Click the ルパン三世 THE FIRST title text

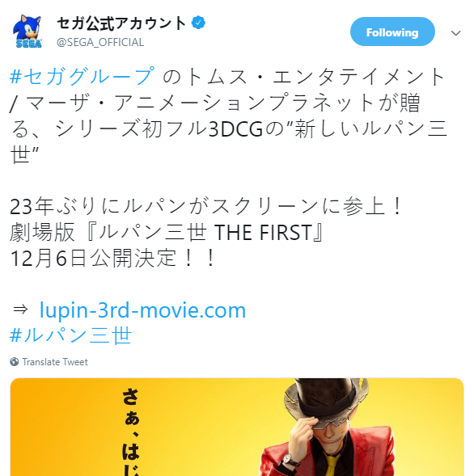click(205, 233)
